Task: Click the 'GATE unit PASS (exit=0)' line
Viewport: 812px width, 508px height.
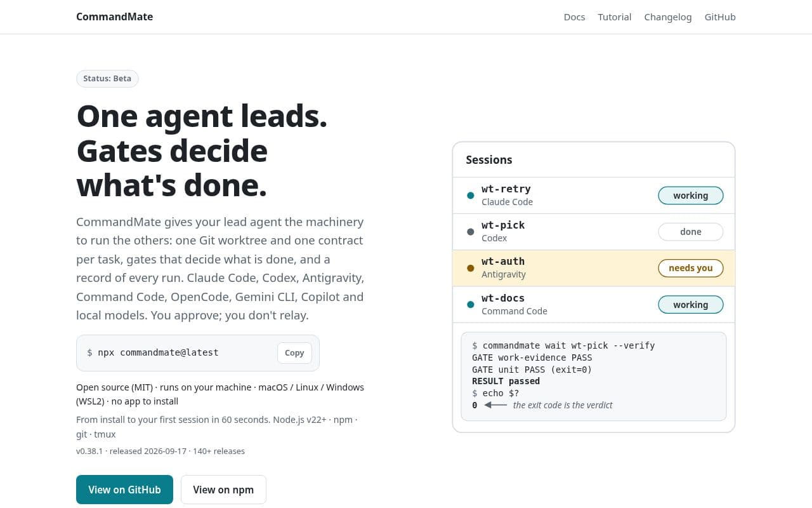Action: [532, 370]
